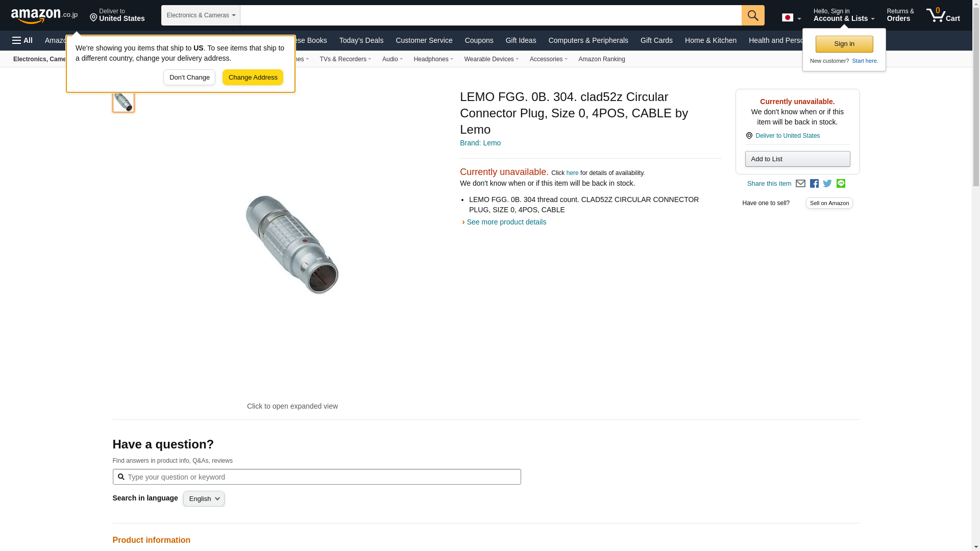This screenshot has width=980, height=551.
Task: Share on Facebook icon
Action: 814,184
